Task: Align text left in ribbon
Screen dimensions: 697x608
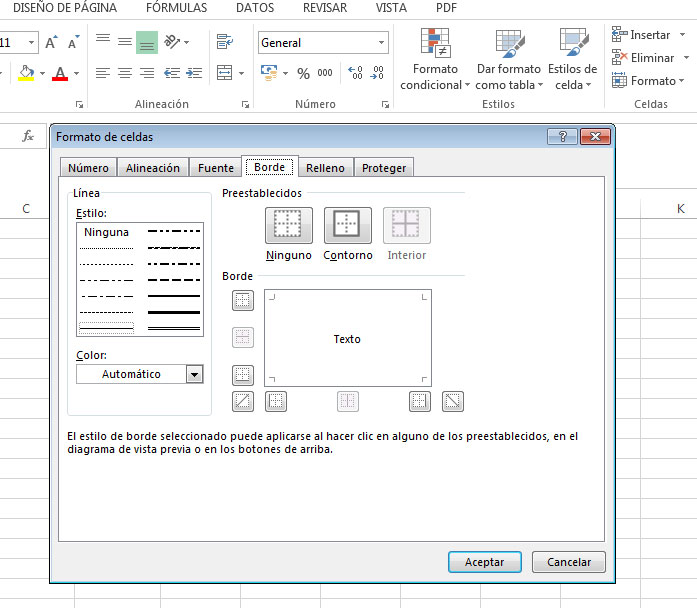Action: [x=103, y=73]
